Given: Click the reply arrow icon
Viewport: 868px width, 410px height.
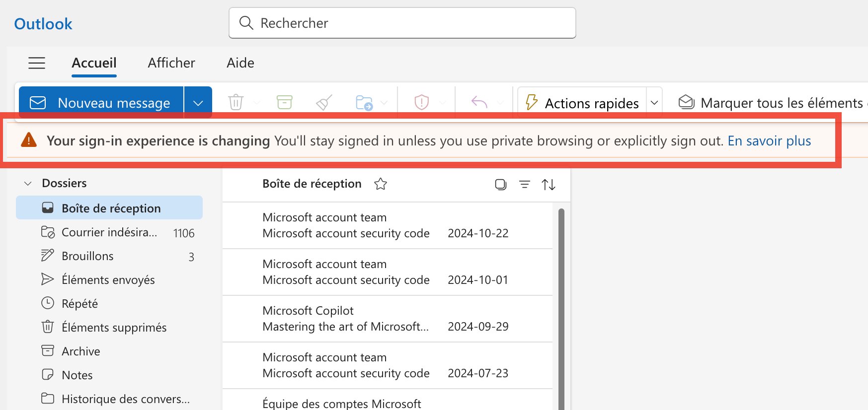Looking at the screenshot, I should tap(479, 102).
